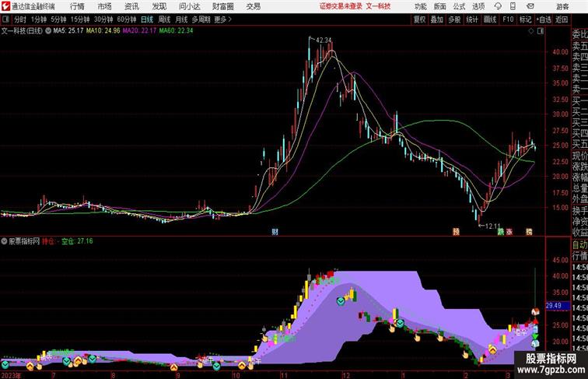The width and height of the screenshot is (588, 379).
Task: Open F10 company info
Action: click(508, 19)
